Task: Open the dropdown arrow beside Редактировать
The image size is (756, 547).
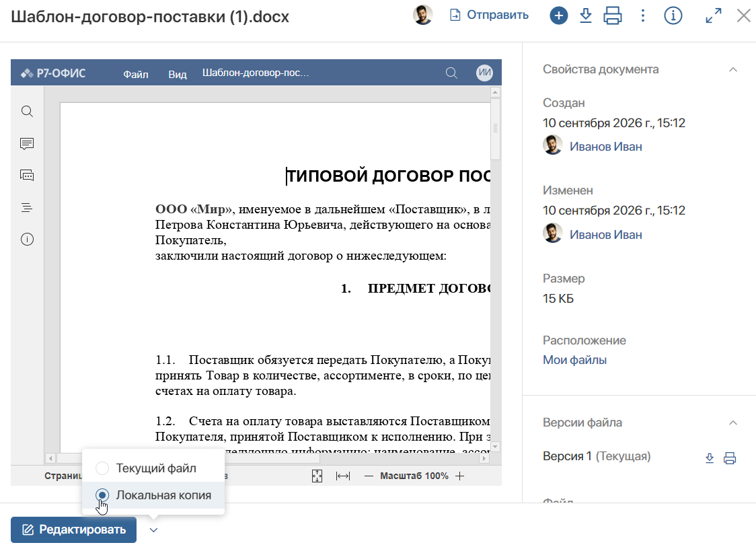Action: [153, 530]
